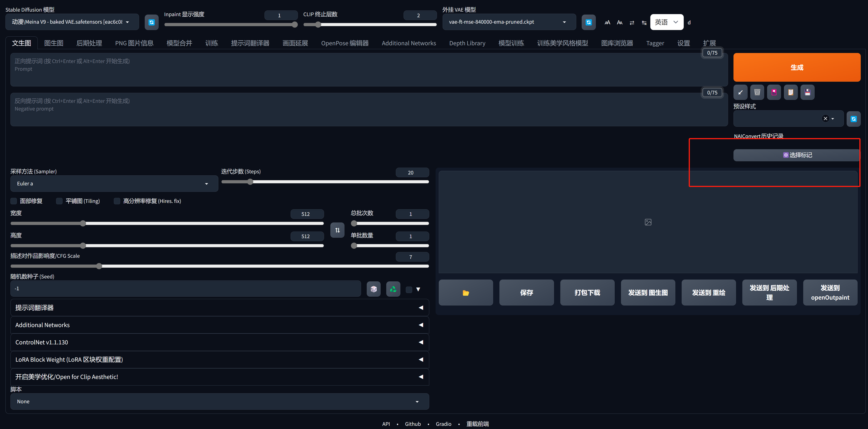868x429 pixels.
Task: Click the width-height swap arrows button
Action: (337, 230)
